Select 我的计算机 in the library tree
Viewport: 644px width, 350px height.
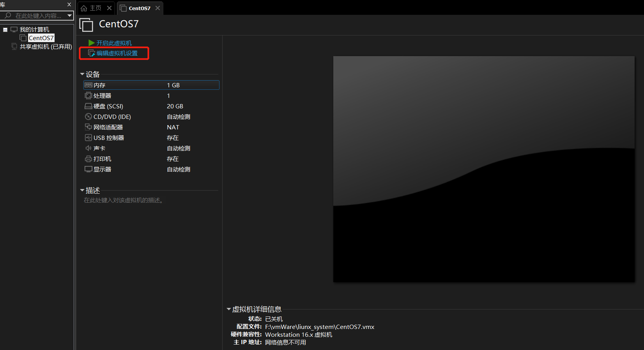[x=34, y=29]
